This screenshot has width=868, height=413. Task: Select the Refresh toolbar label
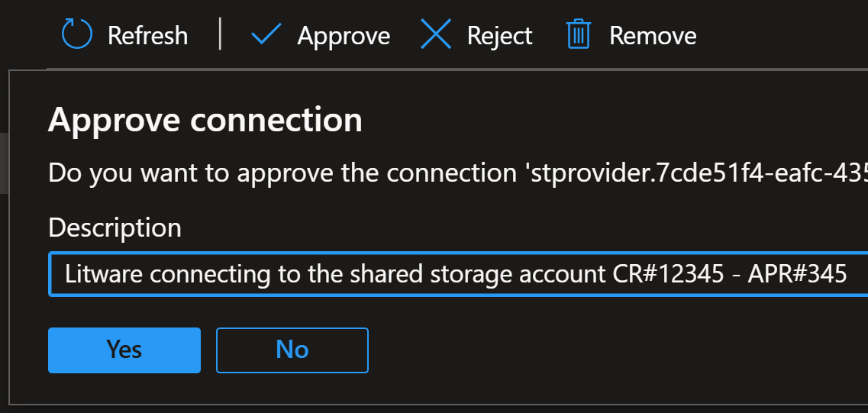coord(147,36)
